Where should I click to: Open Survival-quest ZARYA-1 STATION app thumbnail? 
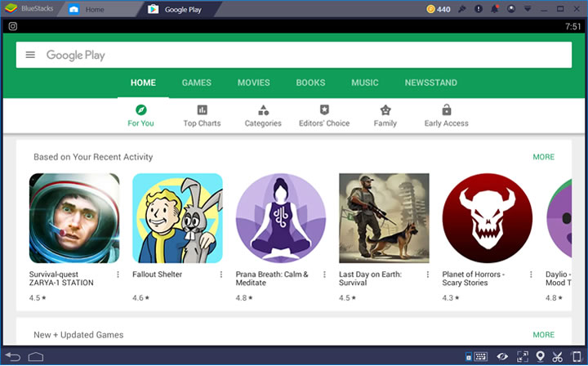pyautogui.click(x=74, y=218)
